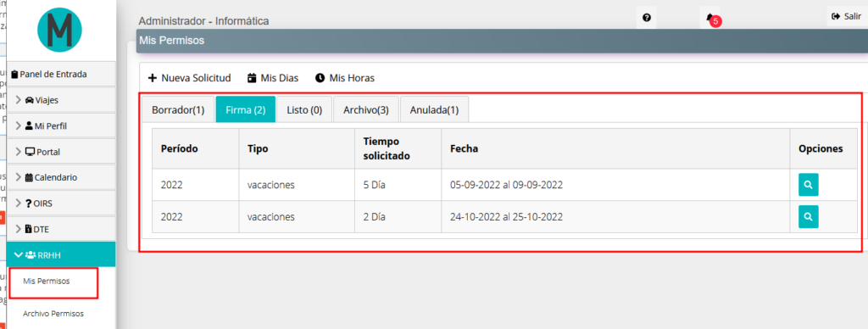Open Mis Permisos sidebar link
Viewport: 868px width, 329px height.
[x=47, y=282]
